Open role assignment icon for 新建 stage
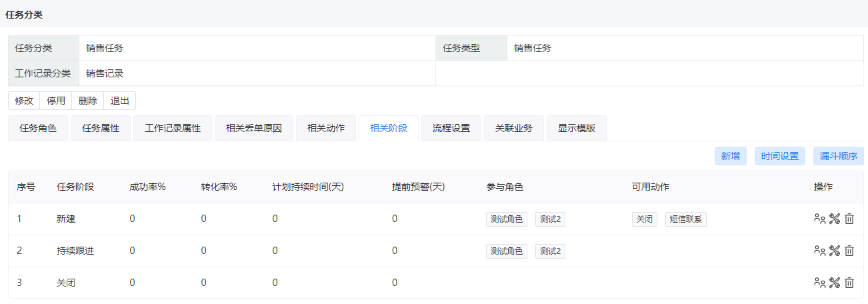This screenshot has width=868, height=304. tap(820, 219)
